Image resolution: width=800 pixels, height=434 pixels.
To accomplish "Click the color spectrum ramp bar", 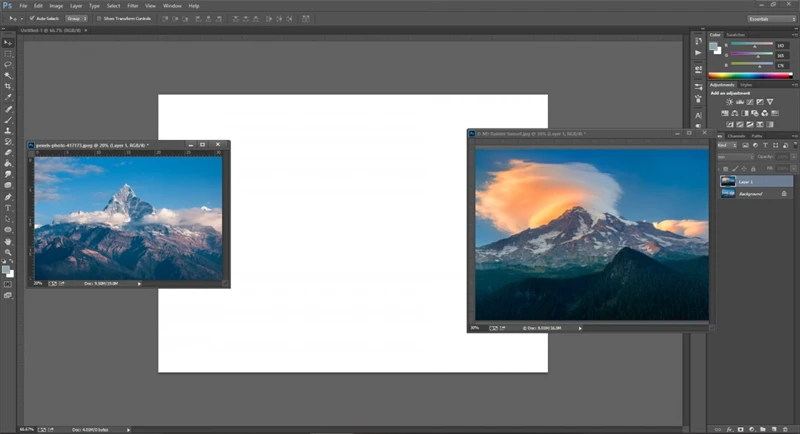I will tap(748, 75).
